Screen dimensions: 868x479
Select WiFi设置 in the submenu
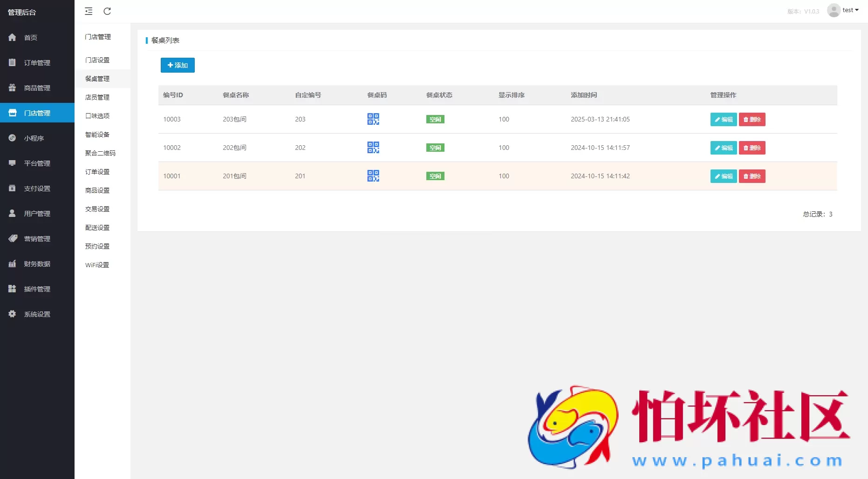point(97,265)
